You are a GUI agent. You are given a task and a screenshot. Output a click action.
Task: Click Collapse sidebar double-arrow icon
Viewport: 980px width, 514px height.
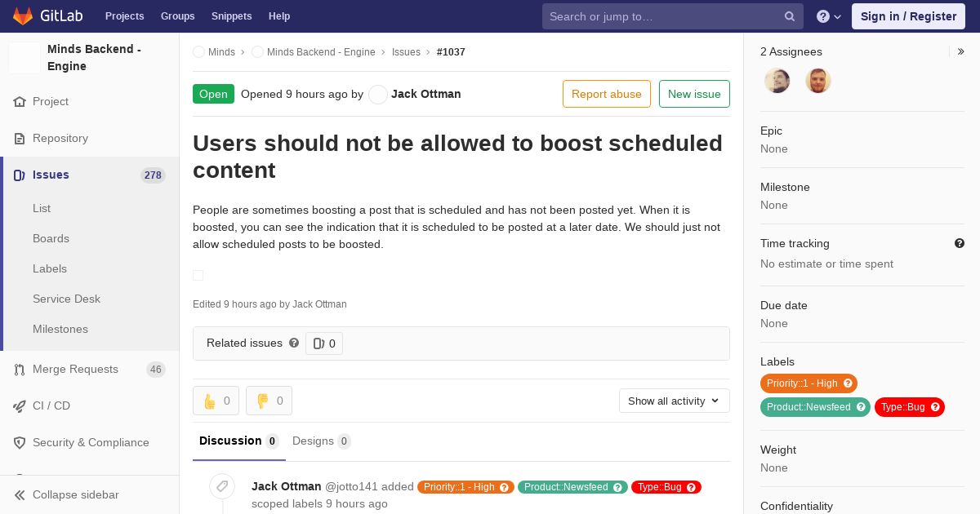[20, 495]
